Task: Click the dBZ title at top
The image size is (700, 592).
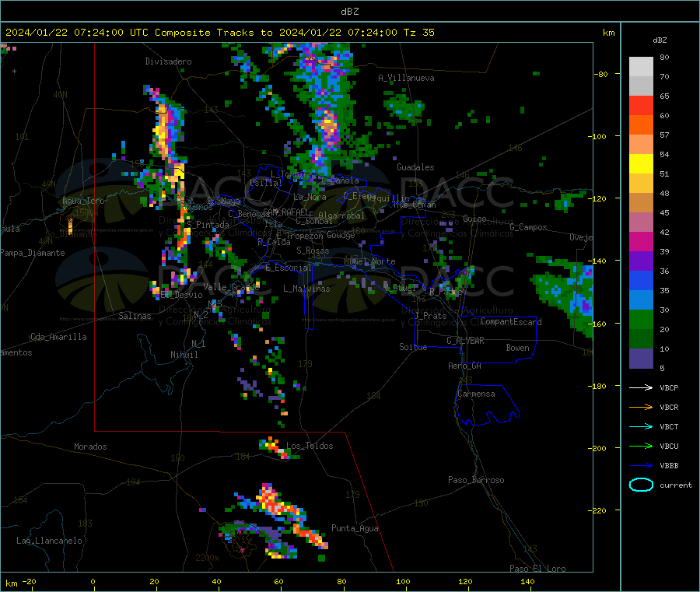Action: pos(349,12)
